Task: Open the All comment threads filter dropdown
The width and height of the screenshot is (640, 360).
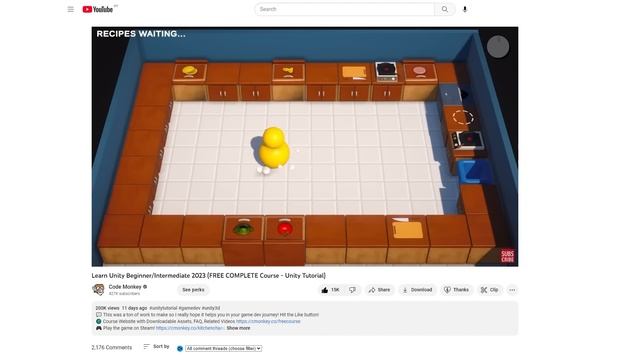Action: click(223, 348)
